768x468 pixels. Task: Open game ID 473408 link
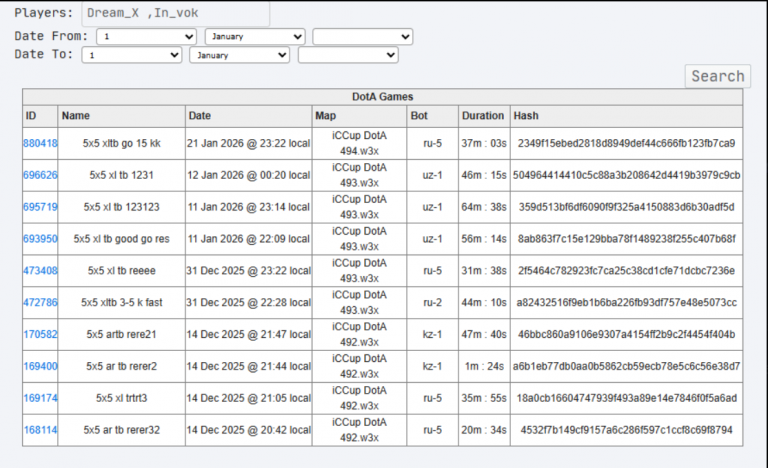tap(40, 271)
